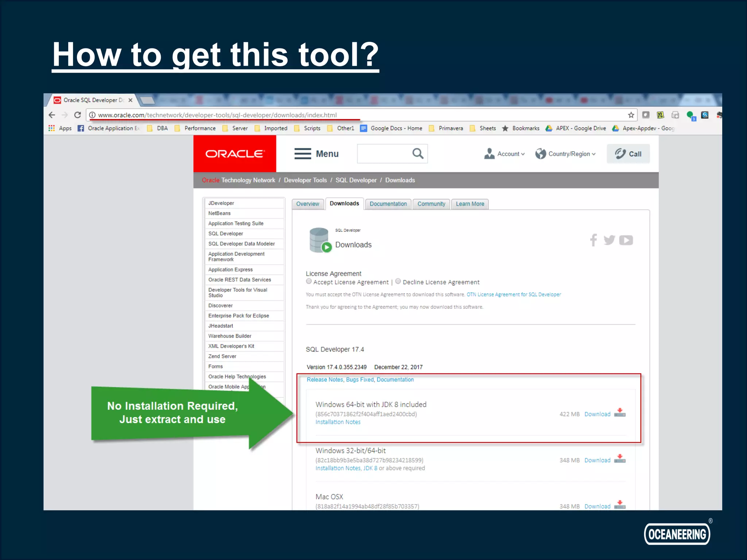Viewport: 747px width, 560px height.
Task: Expand the Country/Region dropdown
Action: coord(565,154)
